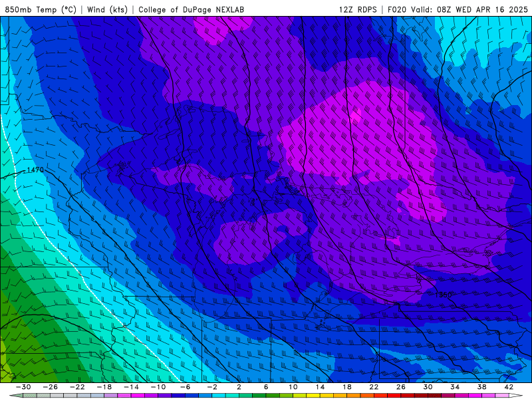532x399 pixels.
Task: Click the 'Wind (kts)' title label
Action: (x=107, y=9)
